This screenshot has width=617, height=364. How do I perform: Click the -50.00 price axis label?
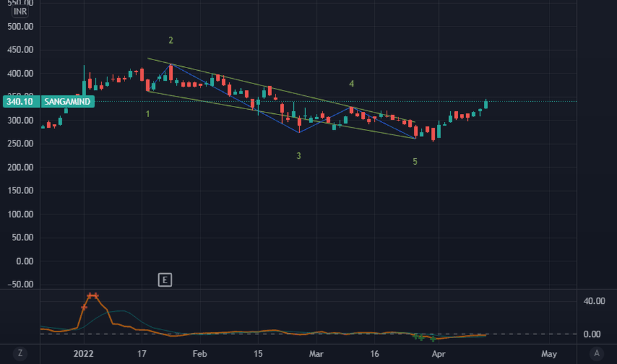coord(21,285)
